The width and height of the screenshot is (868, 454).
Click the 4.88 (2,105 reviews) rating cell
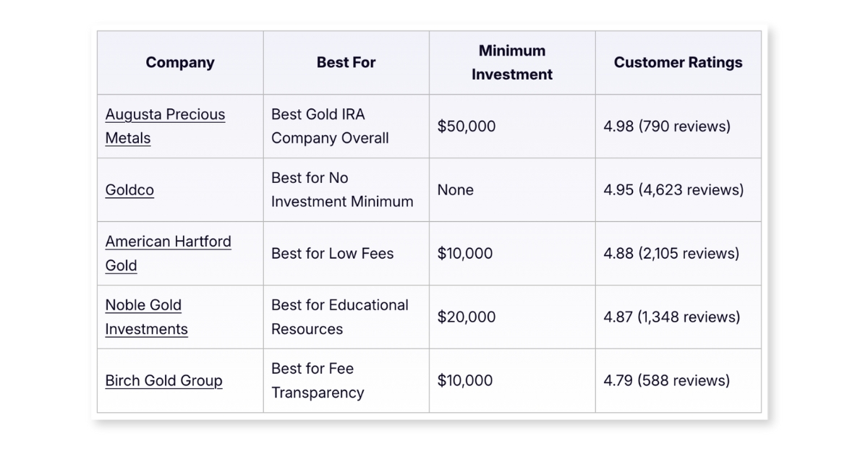[678, 253]
